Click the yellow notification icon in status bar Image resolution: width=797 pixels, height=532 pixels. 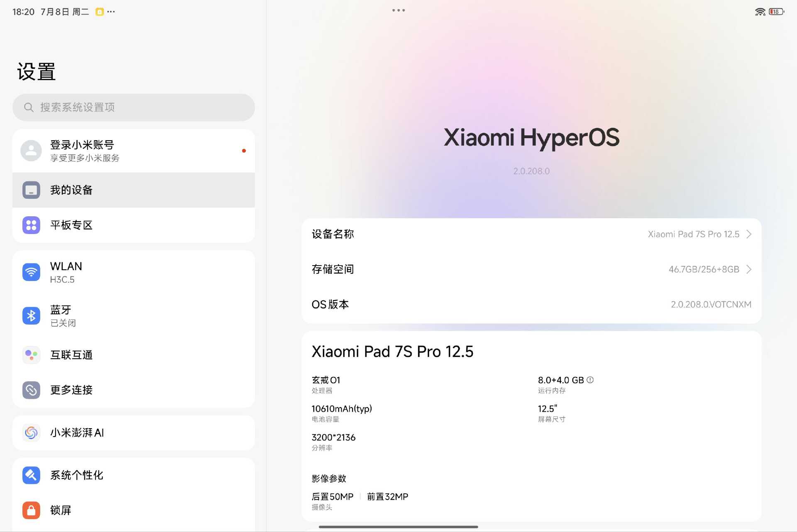click(100, 12)
